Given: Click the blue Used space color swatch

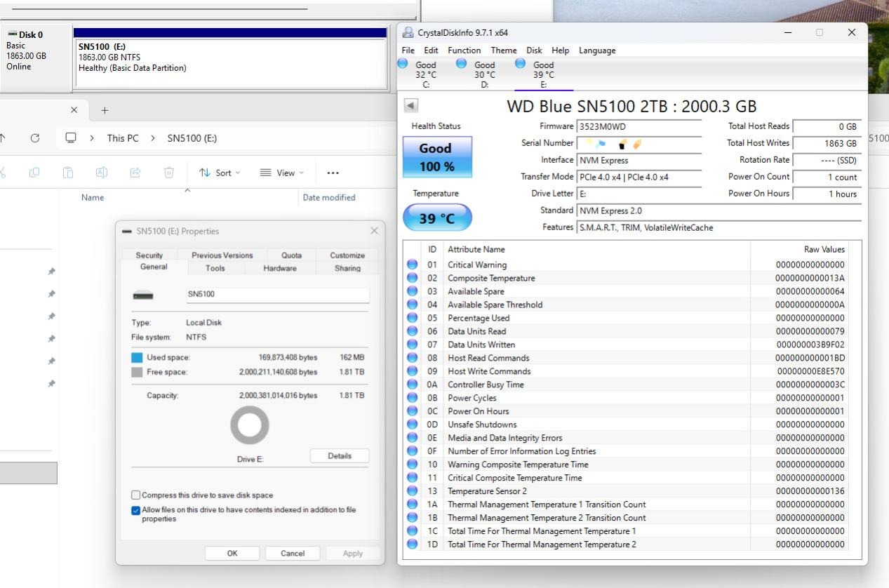Looking at the screenshot, I should pyautogui.click(x=138, y=357).
